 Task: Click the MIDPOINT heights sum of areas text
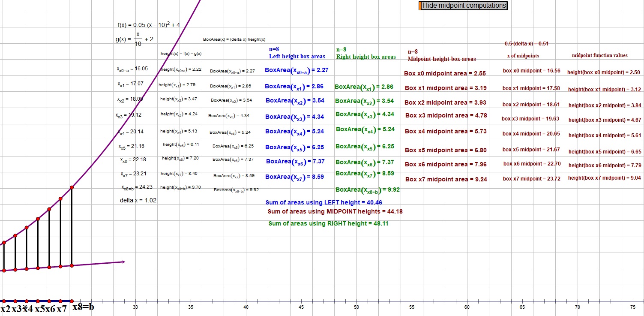335,211
